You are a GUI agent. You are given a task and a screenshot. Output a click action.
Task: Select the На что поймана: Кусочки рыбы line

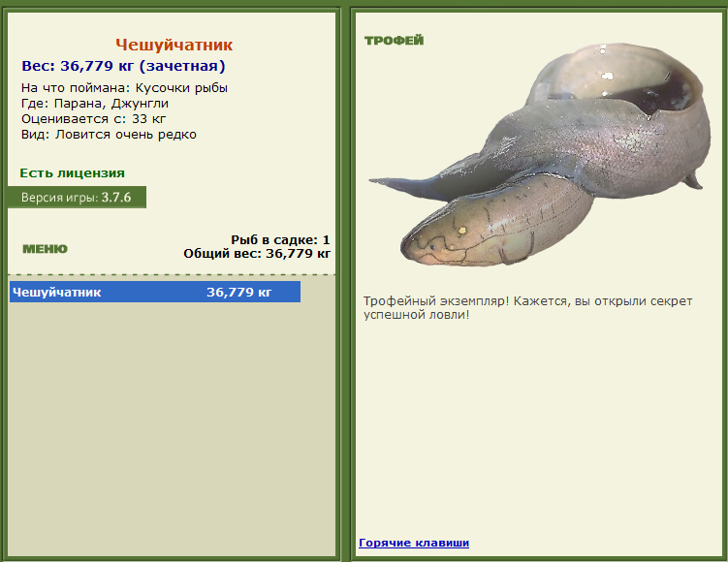click(124, 88)
